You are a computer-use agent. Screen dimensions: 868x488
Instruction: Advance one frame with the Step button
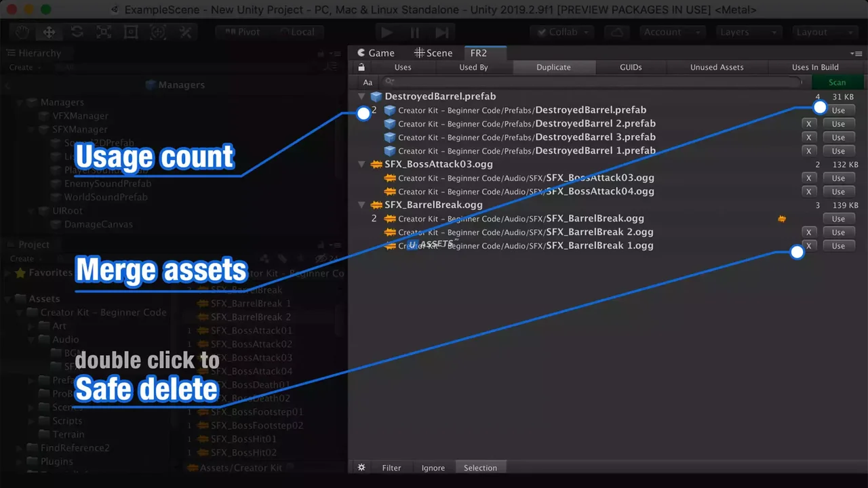pyautogui.click(x=441, y=32)
